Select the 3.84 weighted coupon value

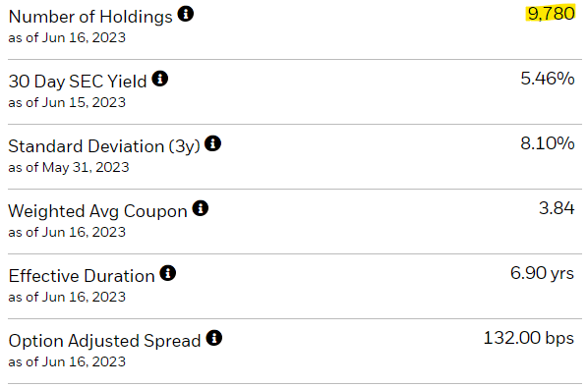[557, 208]
